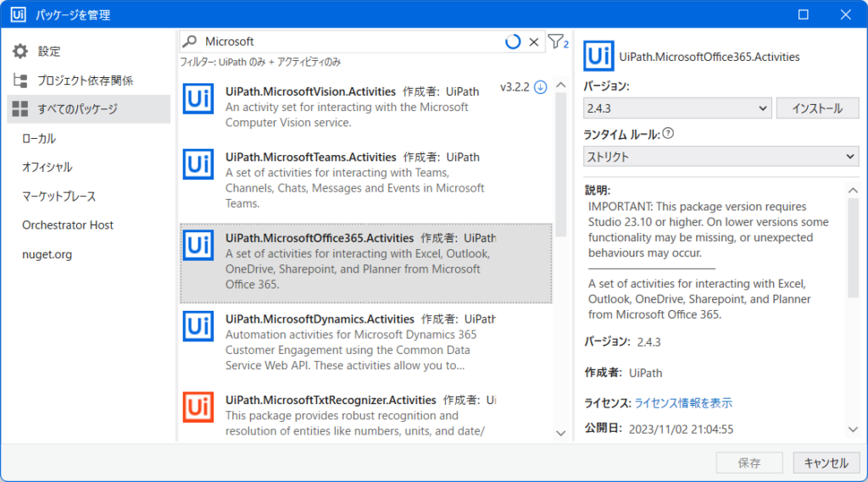Viewport: 868px width, 482px height.
Task: Click the キャンセル button
Action: pyautogui.click(x=826, y=463)
